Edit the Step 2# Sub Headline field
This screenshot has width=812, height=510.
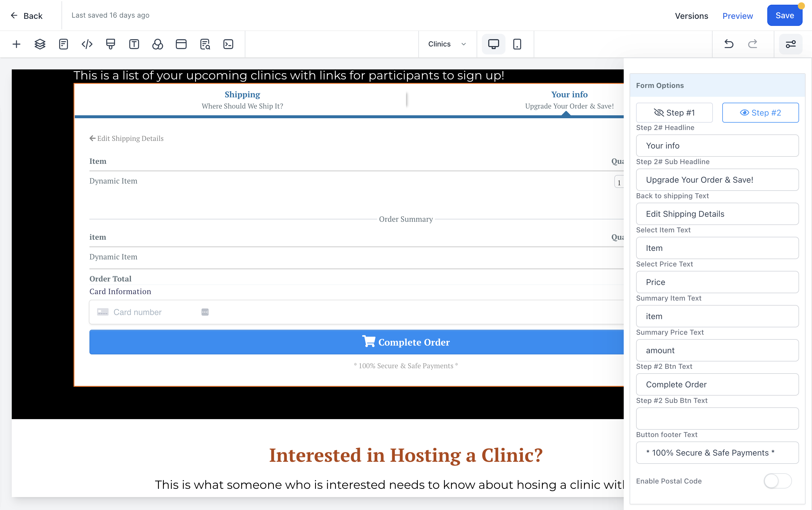click(x=717, y=180)
